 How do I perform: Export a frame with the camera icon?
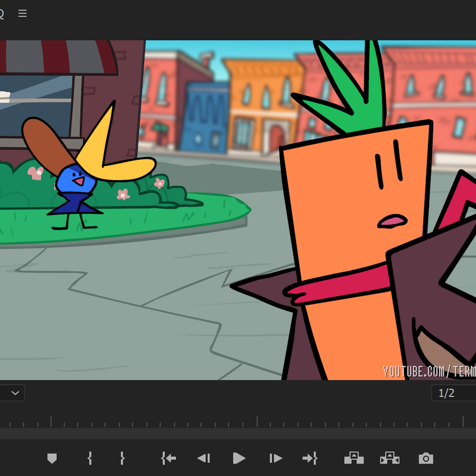click(x=426, y=458)
